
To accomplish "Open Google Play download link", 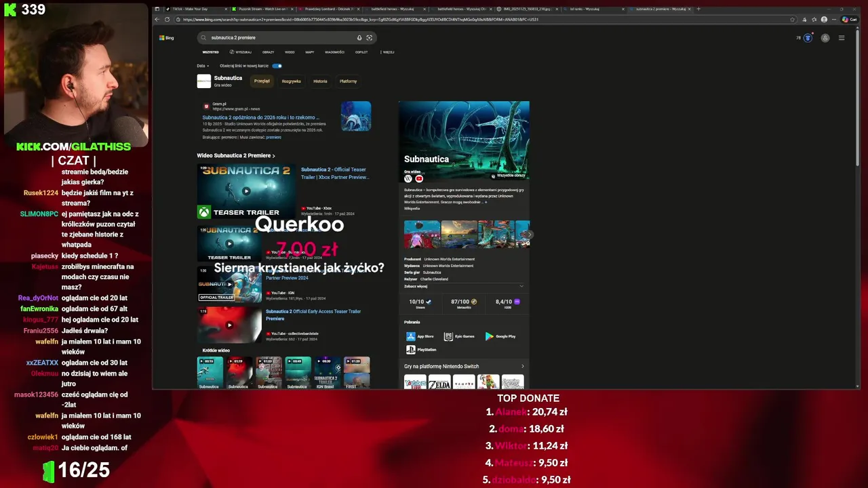I will click(500, 336).
